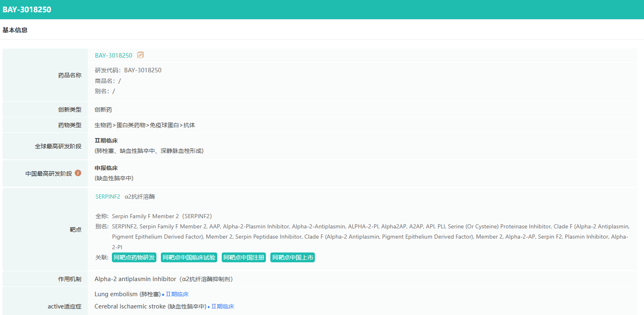Click the 药物类型 classification path text
Screen dimensions: 644x315
[x=145, y=125]
